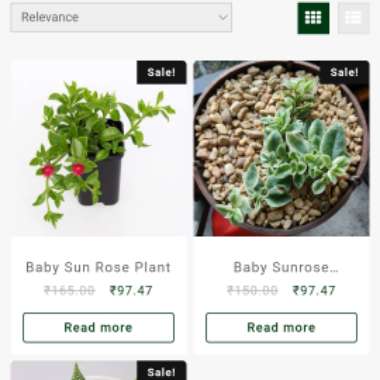
Task: Switch to grid view layout
Action: [313, 18]
